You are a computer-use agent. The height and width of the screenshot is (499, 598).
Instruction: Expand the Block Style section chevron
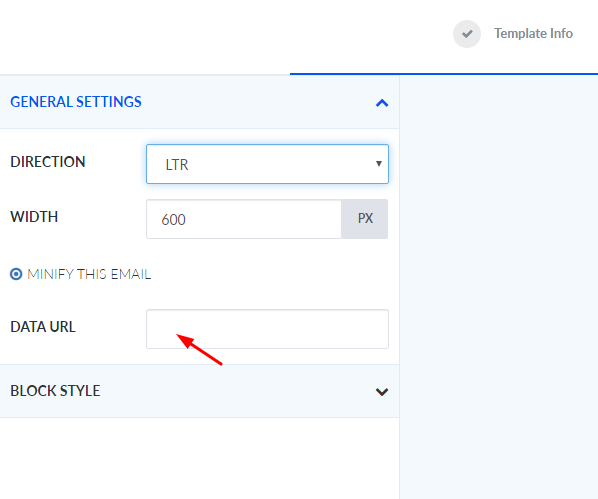pyautogui.click(x=382, y=392)
